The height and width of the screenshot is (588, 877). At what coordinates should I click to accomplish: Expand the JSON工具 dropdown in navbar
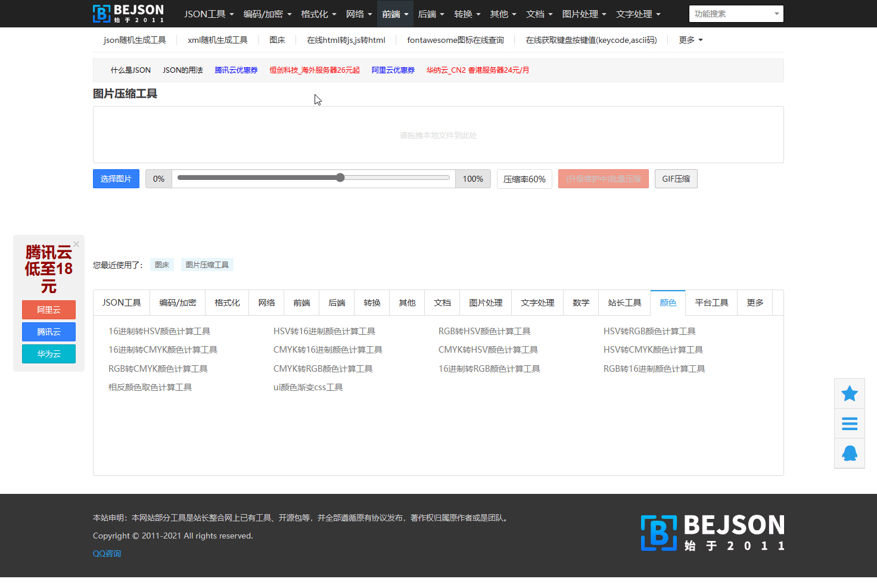tap(209, 14)
